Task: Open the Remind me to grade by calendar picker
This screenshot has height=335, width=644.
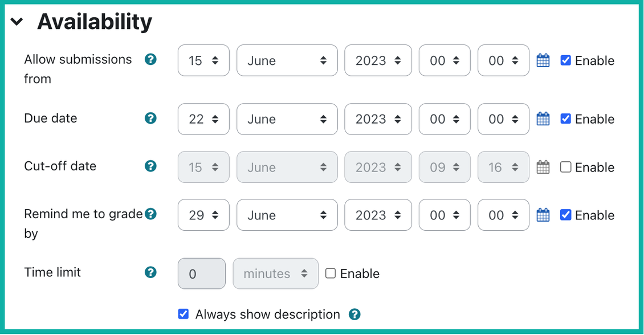Action: [542, 215]
